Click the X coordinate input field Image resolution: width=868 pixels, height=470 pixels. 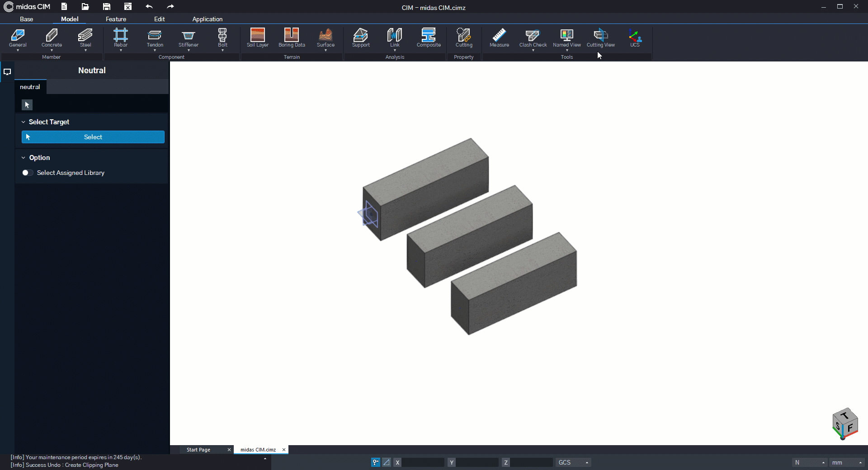tap(423, 462)
